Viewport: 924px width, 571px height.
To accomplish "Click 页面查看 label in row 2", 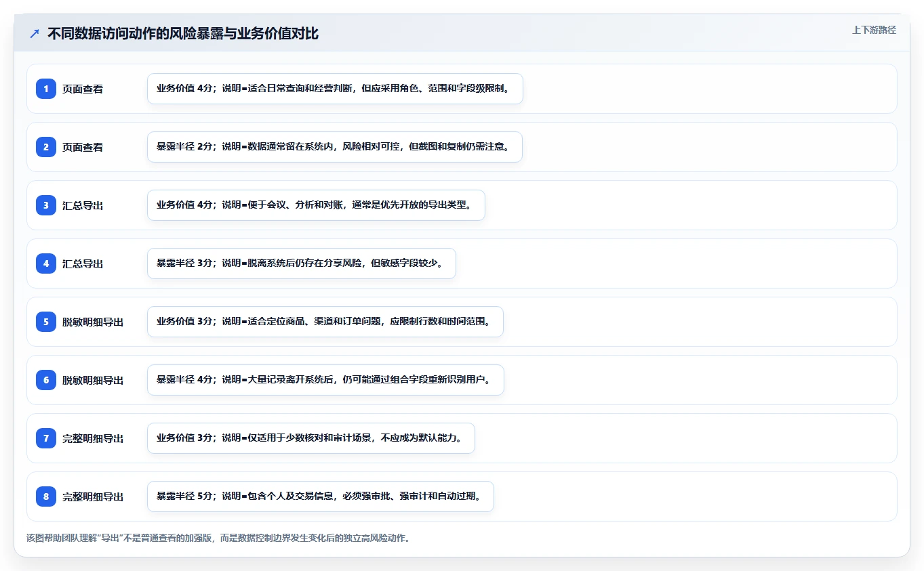I will (83, 147).
